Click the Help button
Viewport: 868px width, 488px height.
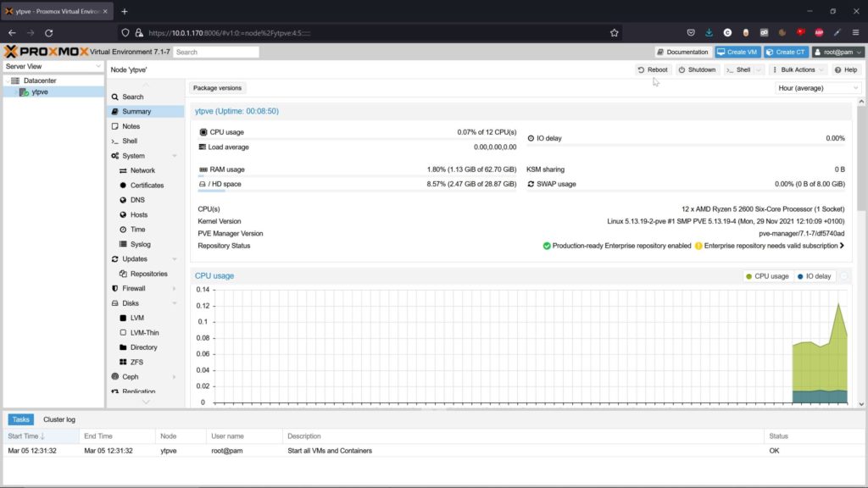click(846, 69)
